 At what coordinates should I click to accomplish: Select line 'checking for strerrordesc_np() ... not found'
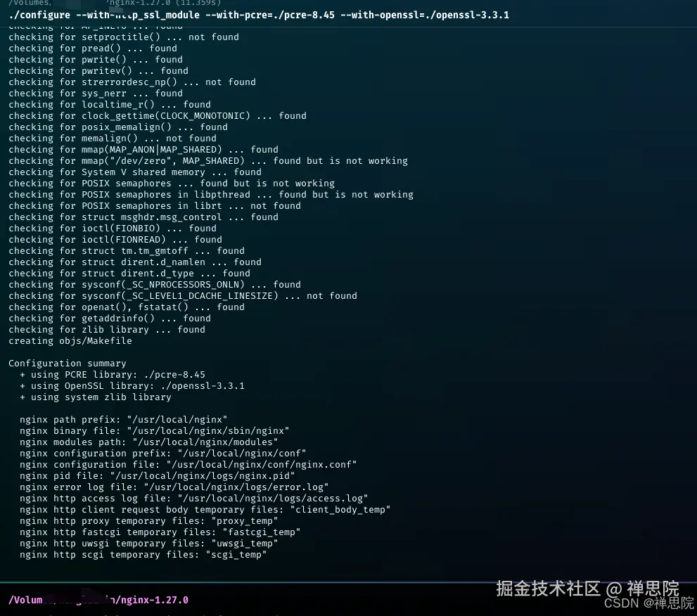tap(132, 82)
